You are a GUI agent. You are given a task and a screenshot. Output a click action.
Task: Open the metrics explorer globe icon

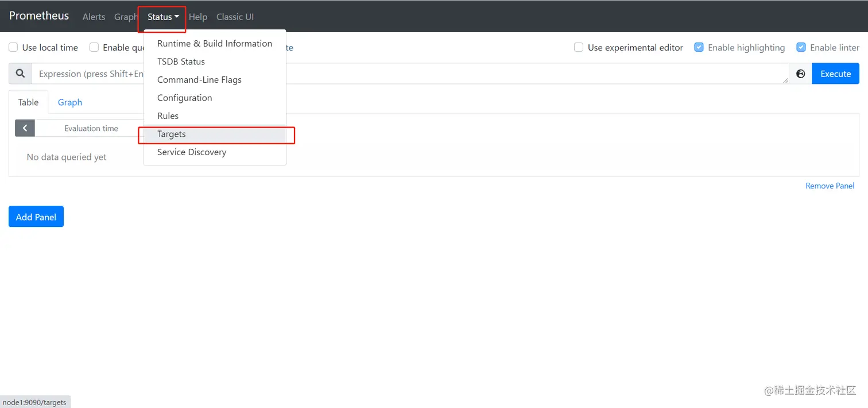[x=801, y=74]
